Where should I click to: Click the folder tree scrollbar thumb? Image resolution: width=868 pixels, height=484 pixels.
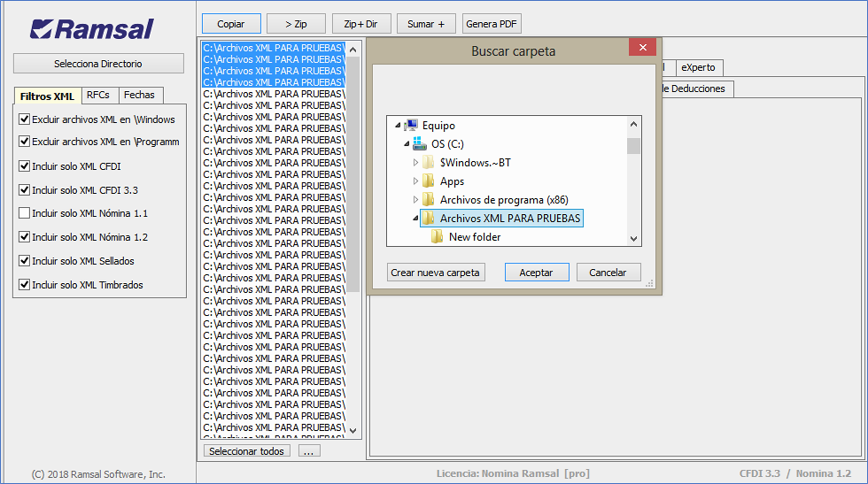click(x=634, y=146)
